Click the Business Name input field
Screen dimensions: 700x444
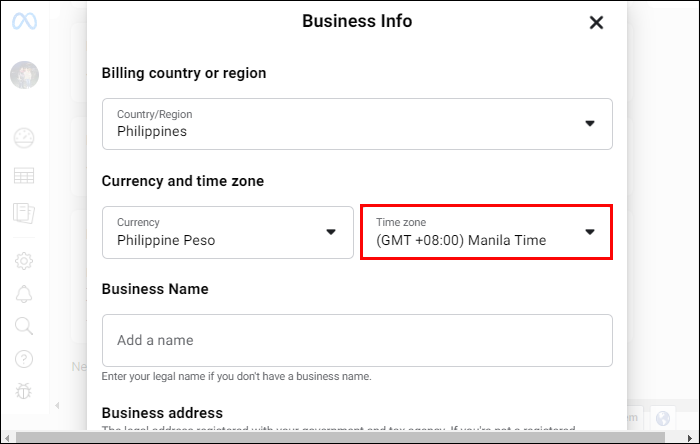click(357, 340)
